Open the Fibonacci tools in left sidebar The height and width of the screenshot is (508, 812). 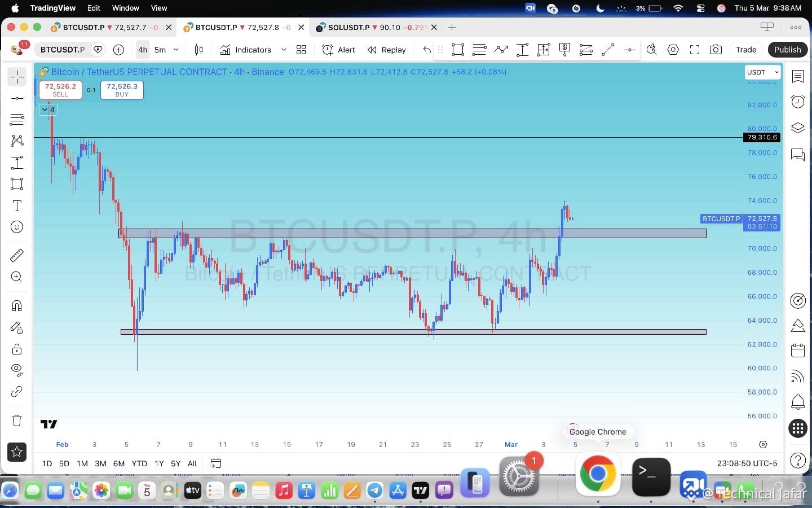(17, 120)
